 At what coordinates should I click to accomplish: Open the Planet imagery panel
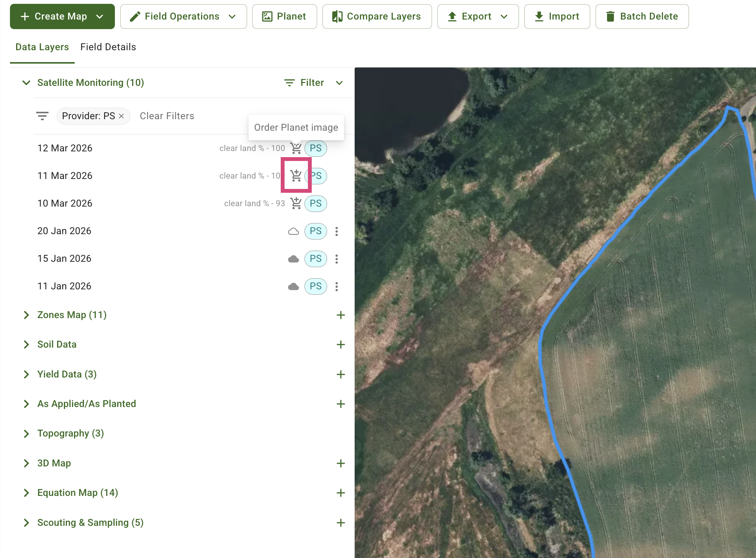(x=284, y=16)
